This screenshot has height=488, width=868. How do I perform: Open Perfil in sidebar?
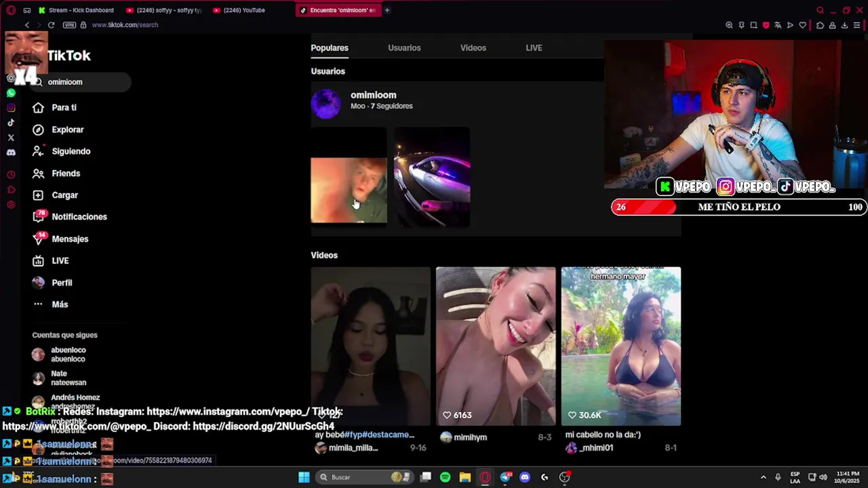[62, 283]
